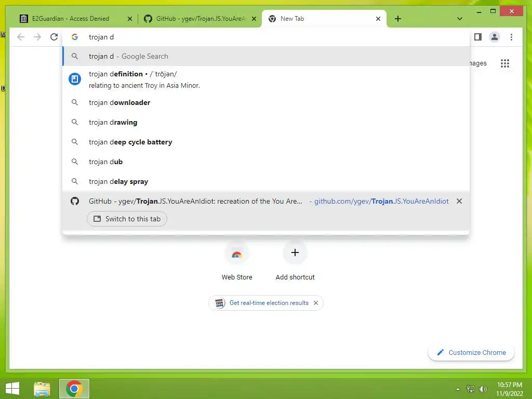Image resolution: width=532 pixels, height=399 pixels.
Task: Click the magnifier icon beside trojan dub
Action: [75, 162]
